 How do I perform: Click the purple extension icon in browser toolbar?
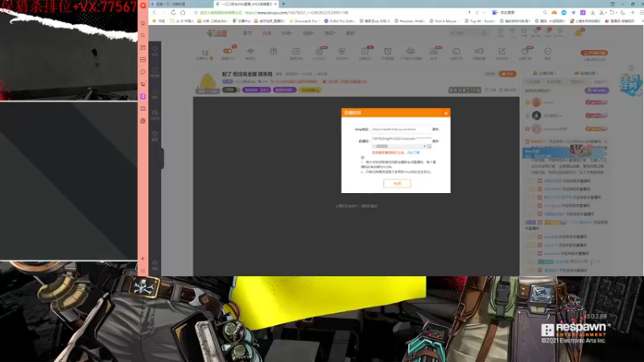583,13
